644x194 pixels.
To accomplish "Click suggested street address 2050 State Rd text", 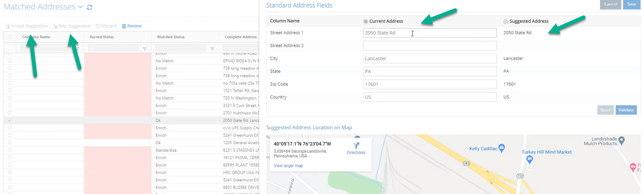I will 517,33.
